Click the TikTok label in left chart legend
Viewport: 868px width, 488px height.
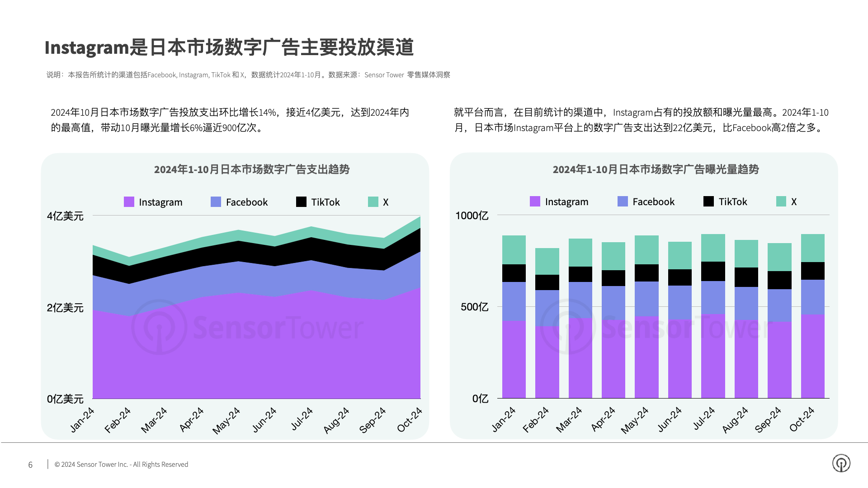pos(325,202)
